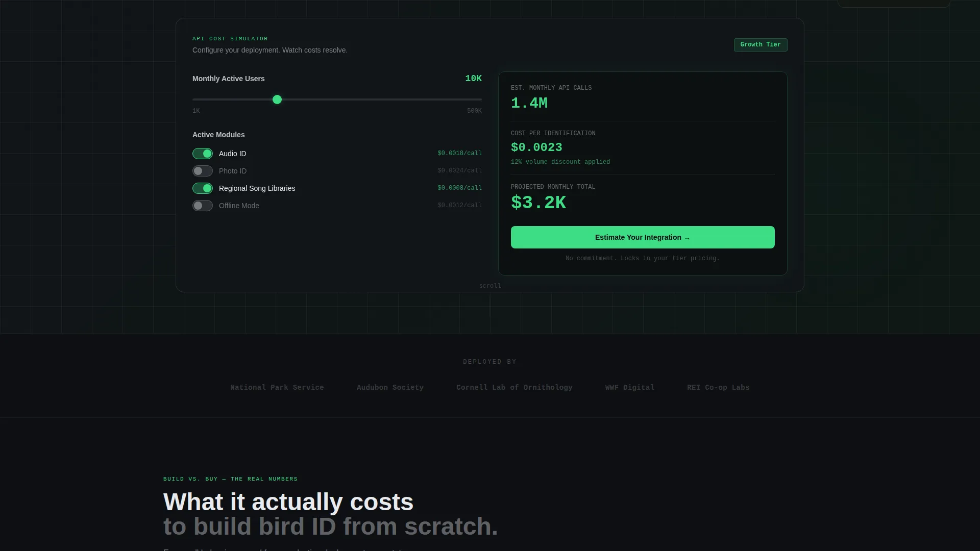The width and height of the screenshot is (980, 551).
Task: Enable the Photo ID module
Action: click(202, 171)
